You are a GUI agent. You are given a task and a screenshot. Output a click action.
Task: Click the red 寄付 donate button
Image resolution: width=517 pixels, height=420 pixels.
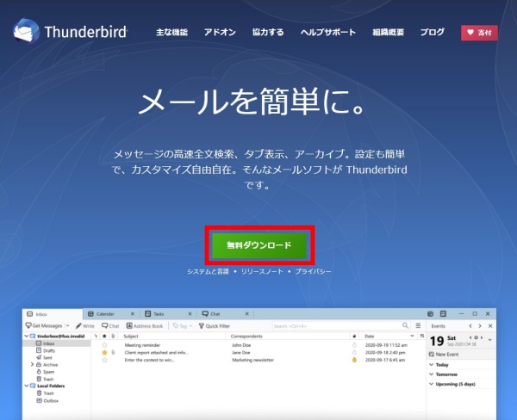click(x=479, y=33)
